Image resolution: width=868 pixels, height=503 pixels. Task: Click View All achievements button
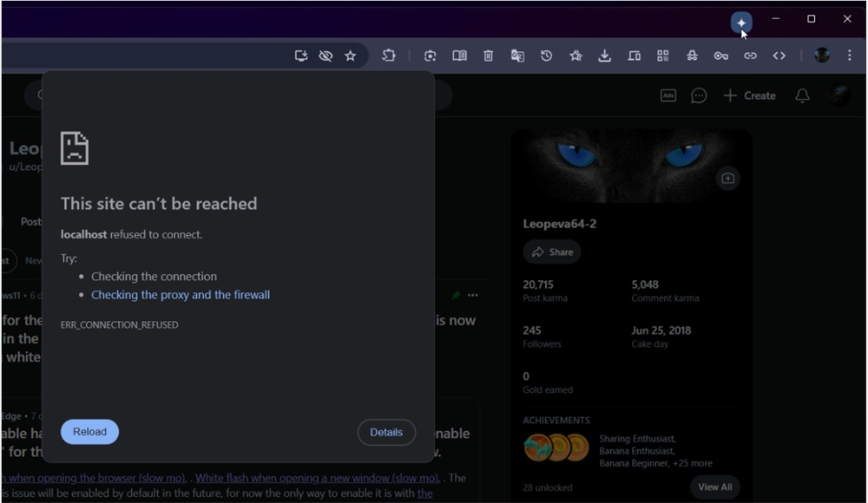714,487
